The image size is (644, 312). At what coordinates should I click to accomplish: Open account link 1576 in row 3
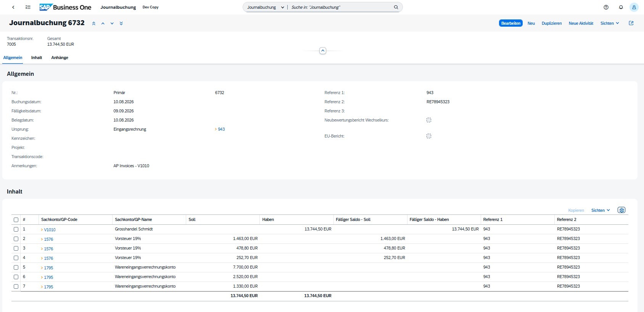point(48,249)
